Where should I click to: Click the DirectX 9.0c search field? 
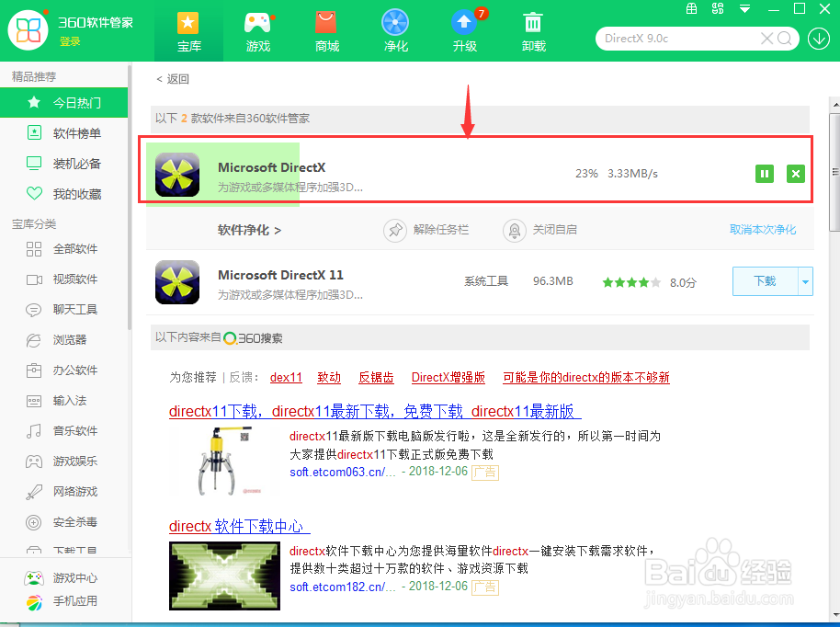679,39
